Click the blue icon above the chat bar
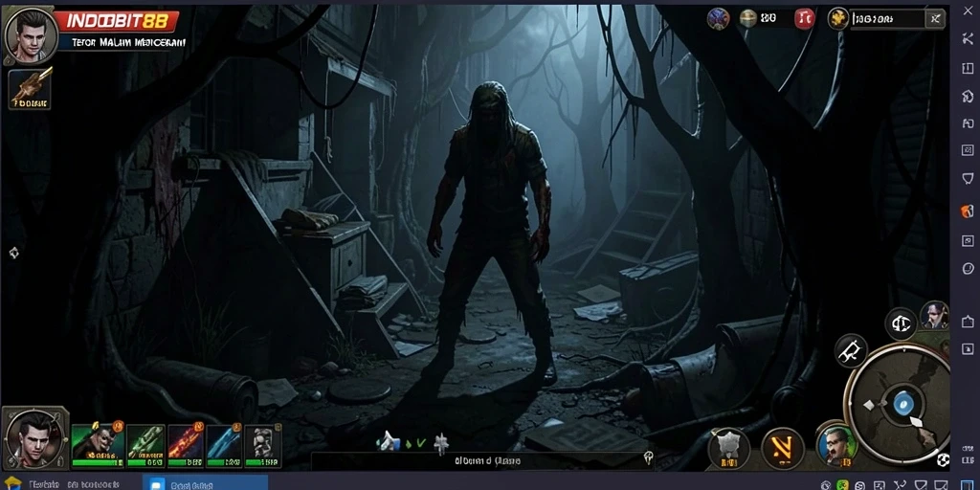Image resolution: width=980 pixels, height=490 pixels. 389,441
